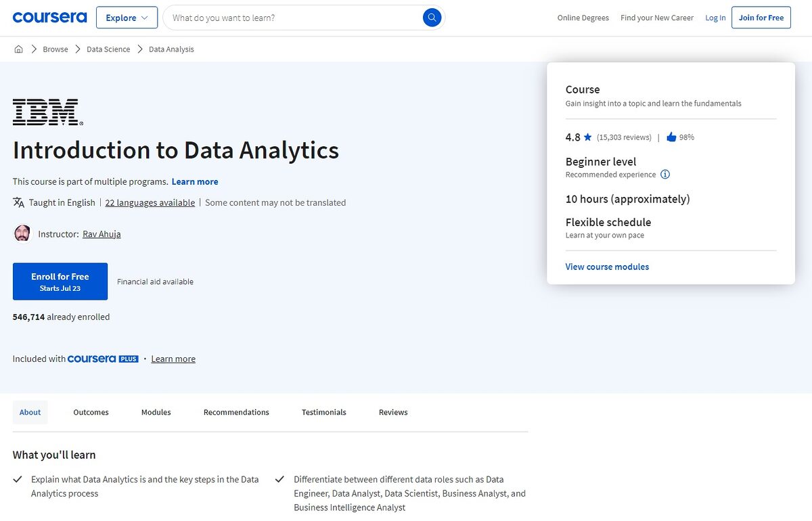This screenshot has height=521, width=812.
Task: Click the Flexible schedule text
Action: click(x=608, y=222)
